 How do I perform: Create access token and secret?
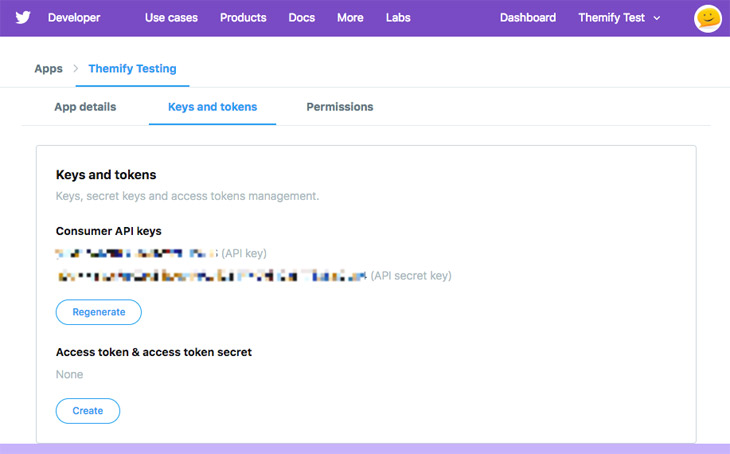(x=88, y=411)
